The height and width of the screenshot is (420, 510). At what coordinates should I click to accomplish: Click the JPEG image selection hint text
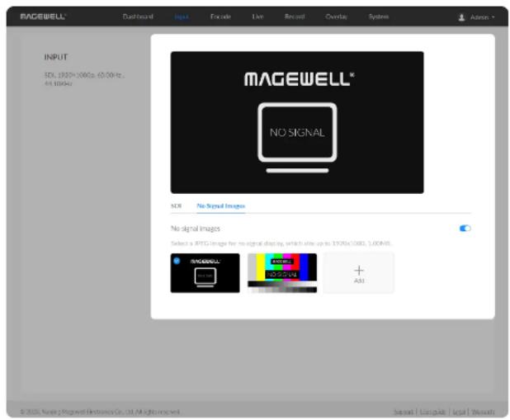click(281, 243)
